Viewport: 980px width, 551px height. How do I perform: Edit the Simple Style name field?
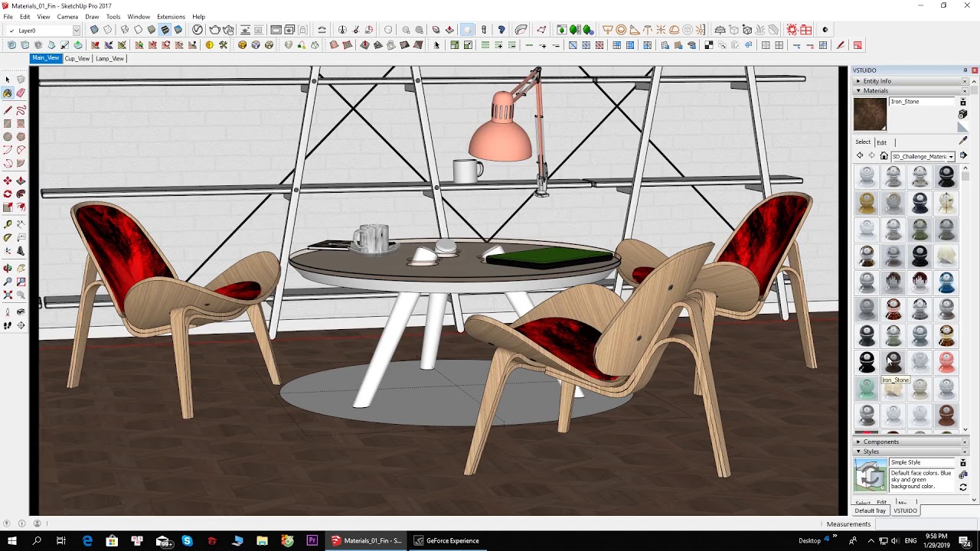click(923, 462)
